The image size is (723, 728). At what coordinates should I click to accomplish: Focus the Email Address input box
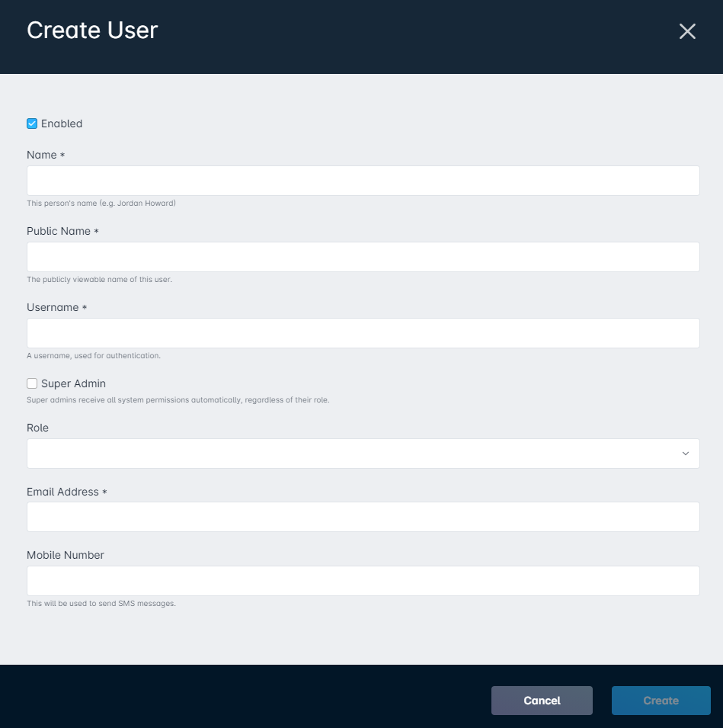point(363,517)
